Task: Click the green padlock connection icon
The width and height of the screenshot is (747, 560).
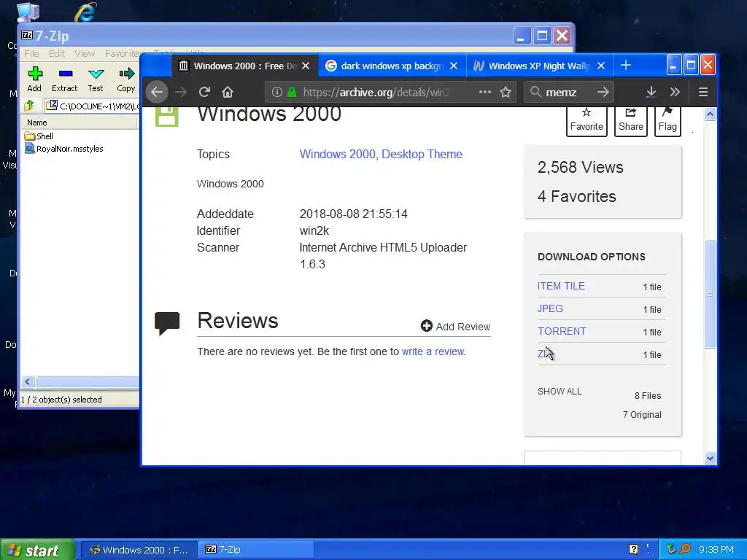Action: click(292, 92)
